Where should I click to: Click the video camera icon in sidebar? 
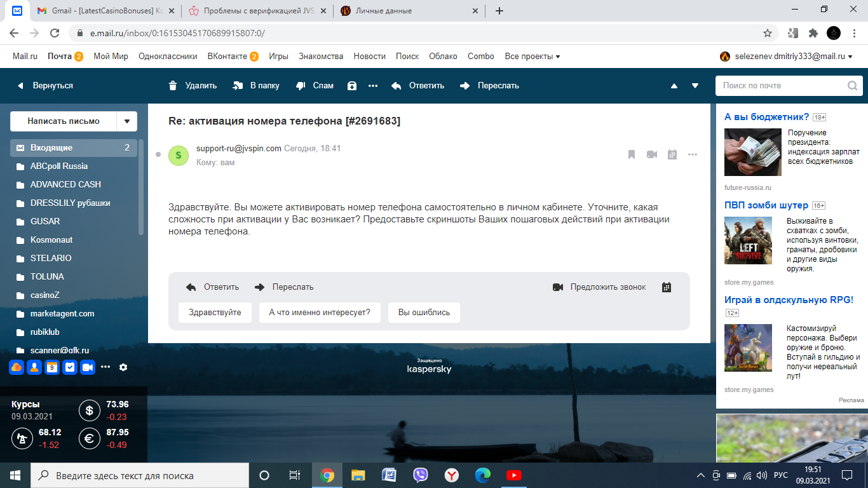click(x=88, y=367)
